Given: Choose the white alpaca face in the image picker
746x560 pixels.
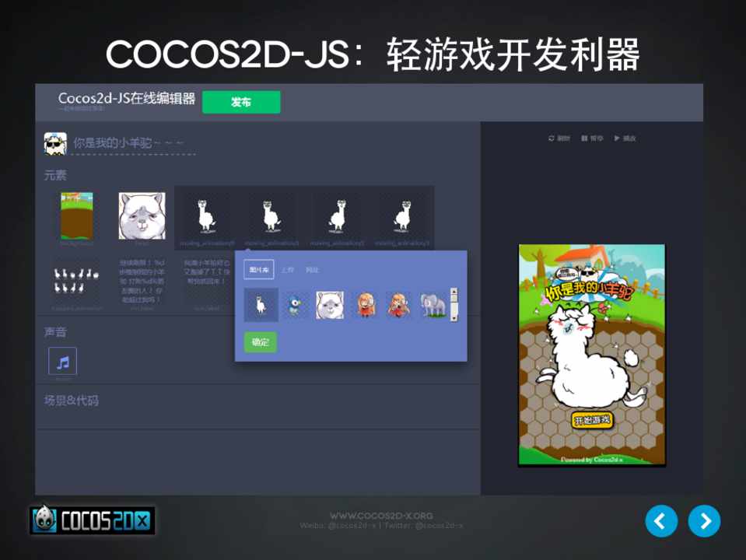Looking at the screenshot, I should (x=330, y=305).
